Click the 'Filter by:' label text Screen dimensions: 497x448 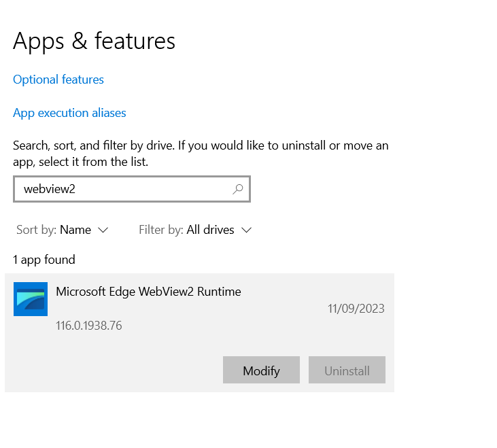[160, 230]
